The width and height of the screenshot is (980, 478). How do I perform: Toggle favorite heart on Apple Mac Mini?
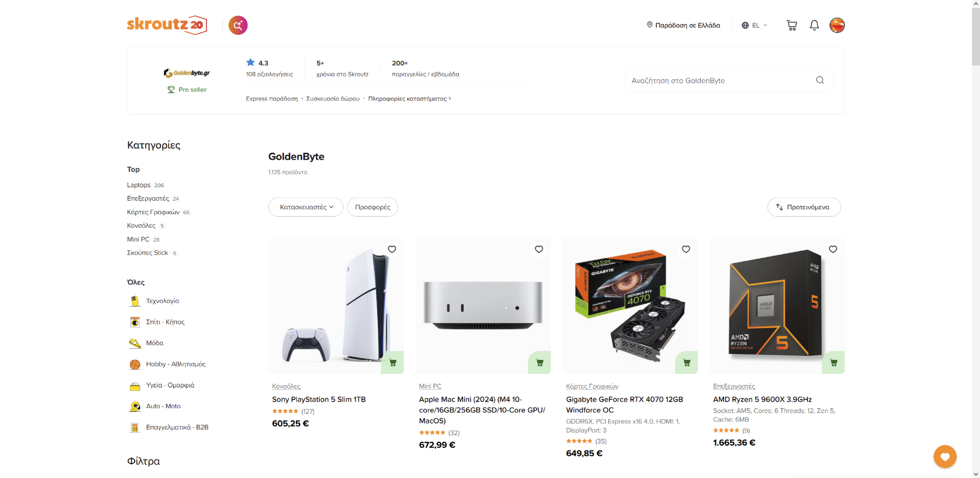[539, 249]
